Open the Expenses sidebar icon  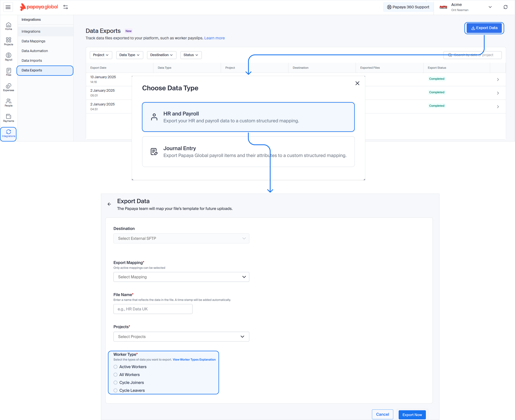[x=9, y=87]
